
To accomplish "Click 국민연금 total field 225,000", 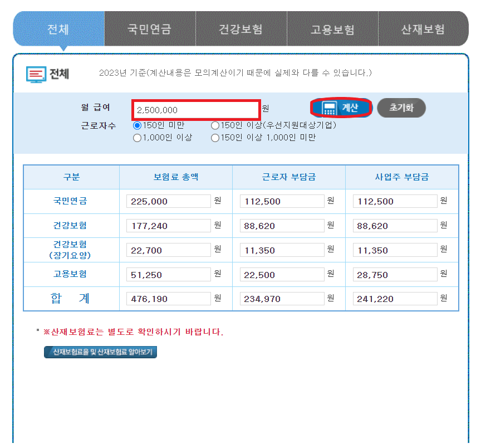I will 169,201.
